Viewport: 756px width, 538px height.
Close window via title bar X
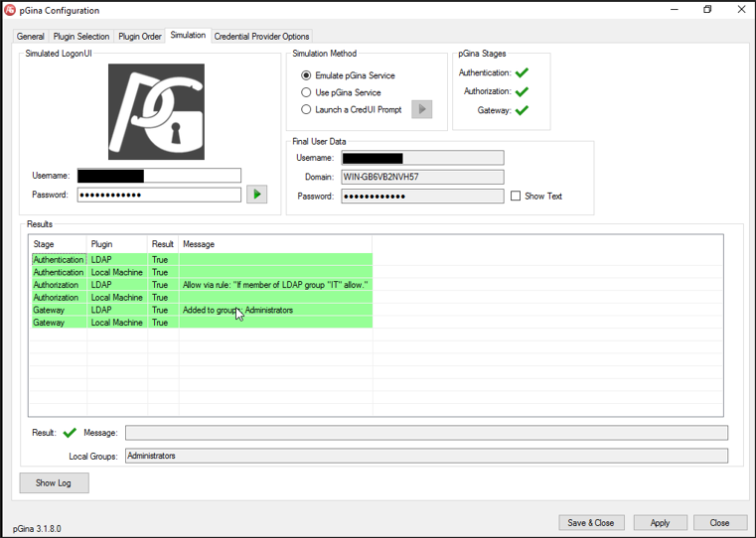[741, 10]
